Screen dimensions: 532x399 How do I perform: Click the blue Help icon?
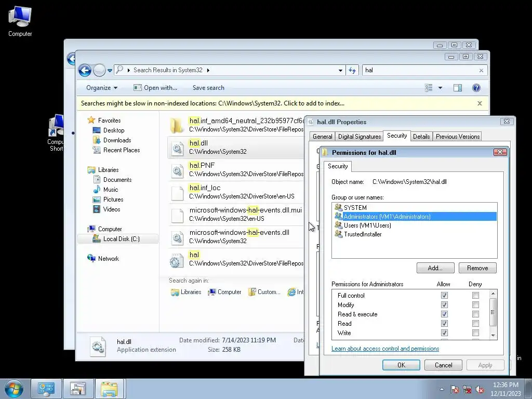click(476, 87)
